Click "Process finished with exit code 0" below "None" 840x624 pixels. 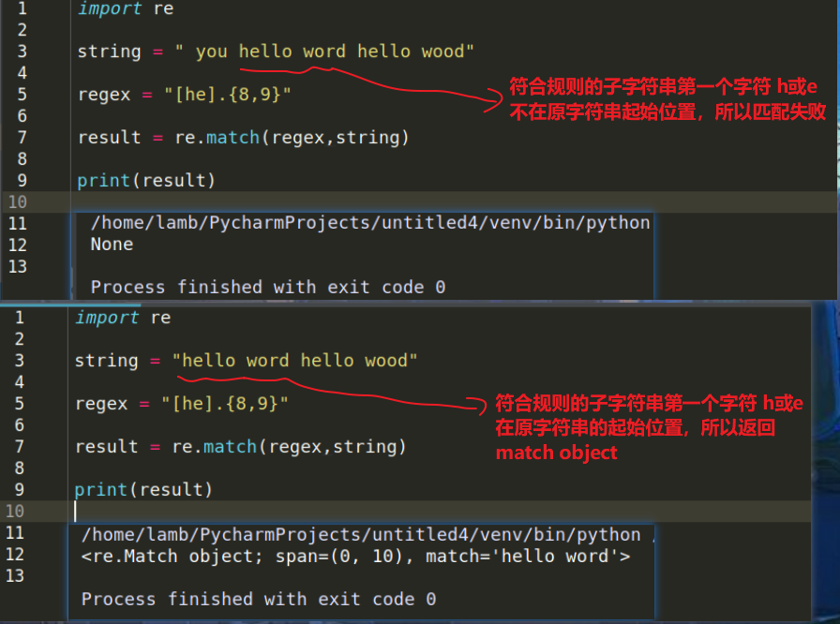tap(268, 288)
